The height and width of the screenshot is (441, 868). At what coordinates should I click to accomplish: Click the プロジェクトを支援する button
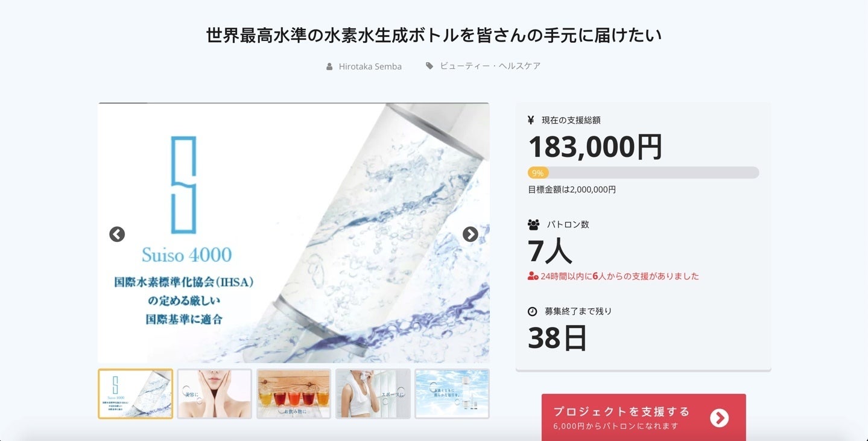(x=644, y=417)
